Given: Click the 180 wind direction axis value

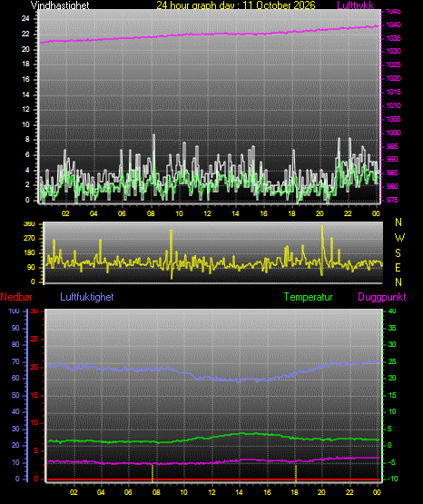Looking at the screenshot, I should (x=29, y=253).
